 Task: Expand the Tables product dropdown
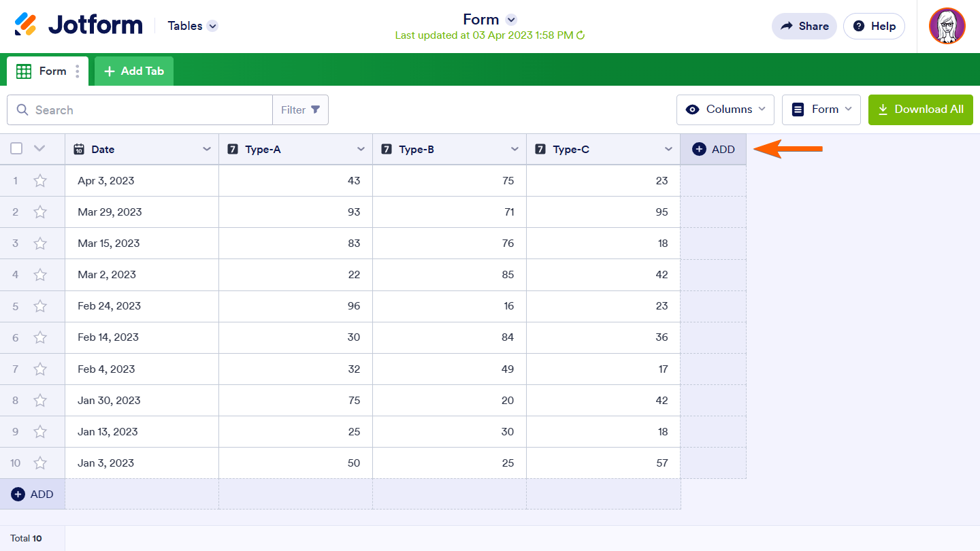click(212, 26)
